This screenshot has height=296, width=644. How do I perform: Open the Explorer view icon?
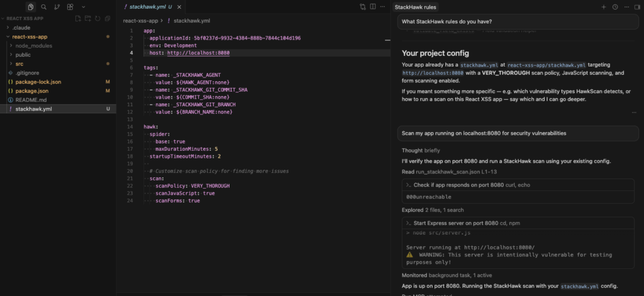click(30, 7)
